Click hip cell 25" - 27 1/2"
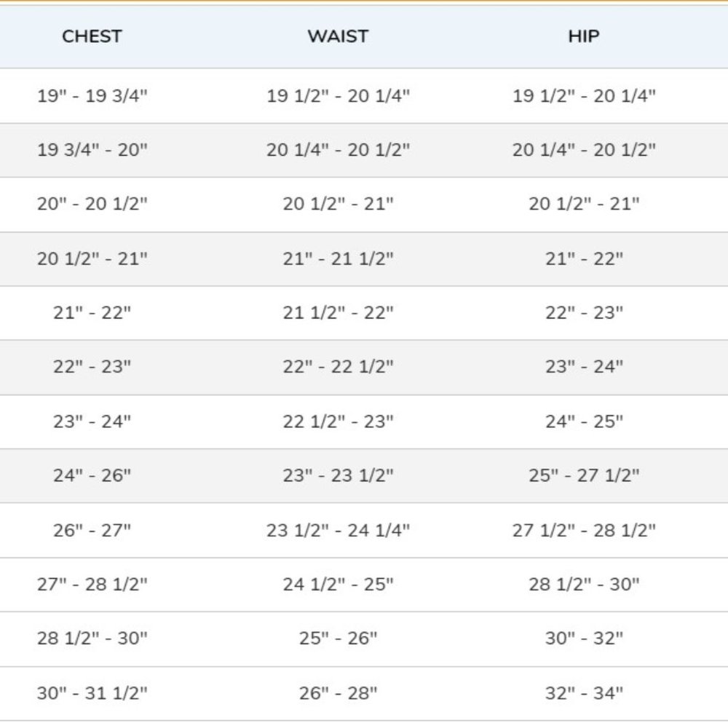728x728 pixels. click(x=584, y=475)
